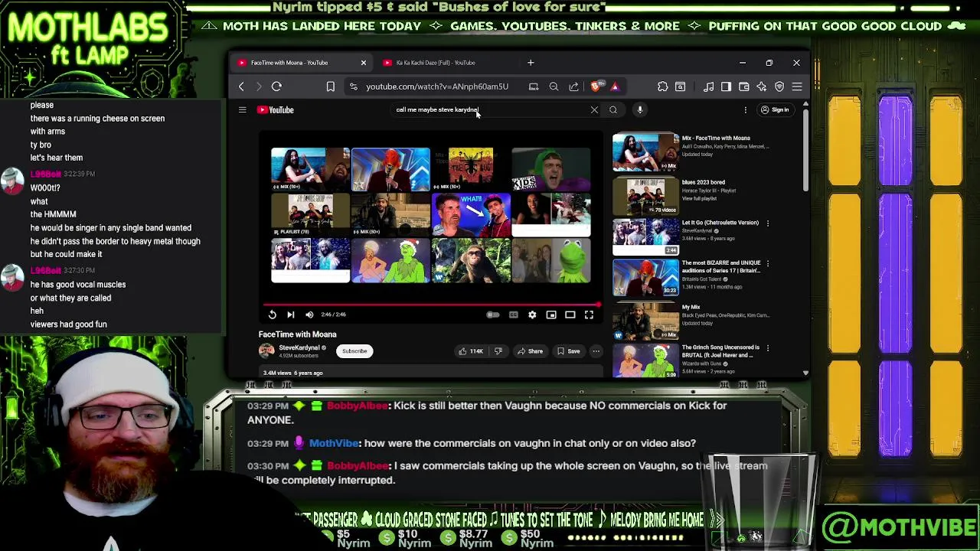Skip to the next video
Viewport: 980px width, 551px height.
tap(291, 315)
